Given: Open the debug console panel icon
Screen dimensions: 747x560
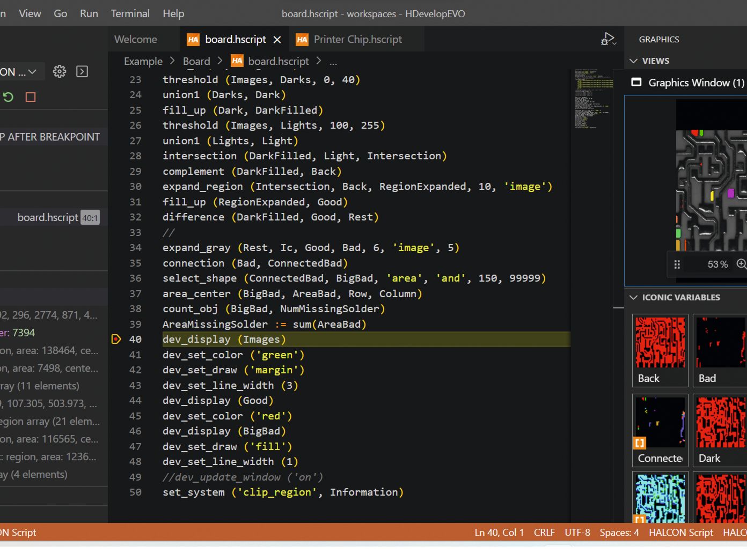Looking at the screenshot, I should (x=82, y=71).
